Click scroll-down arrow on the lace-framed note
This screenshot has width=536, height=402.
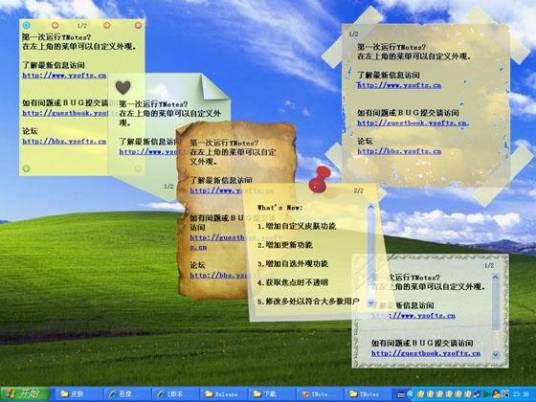[495, 355]
